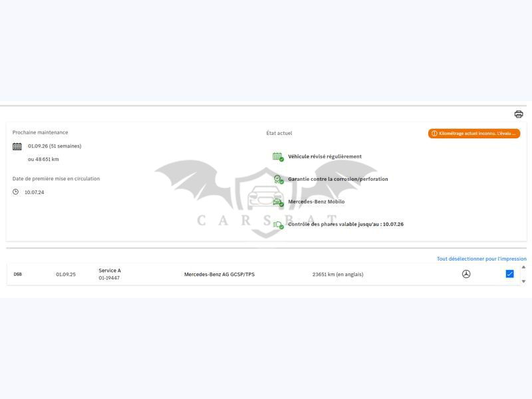532x399 pixels.
Task: Click the '23651 km (en anglais)' mileage
Action: pyautogui.click(x=338, y=275)
